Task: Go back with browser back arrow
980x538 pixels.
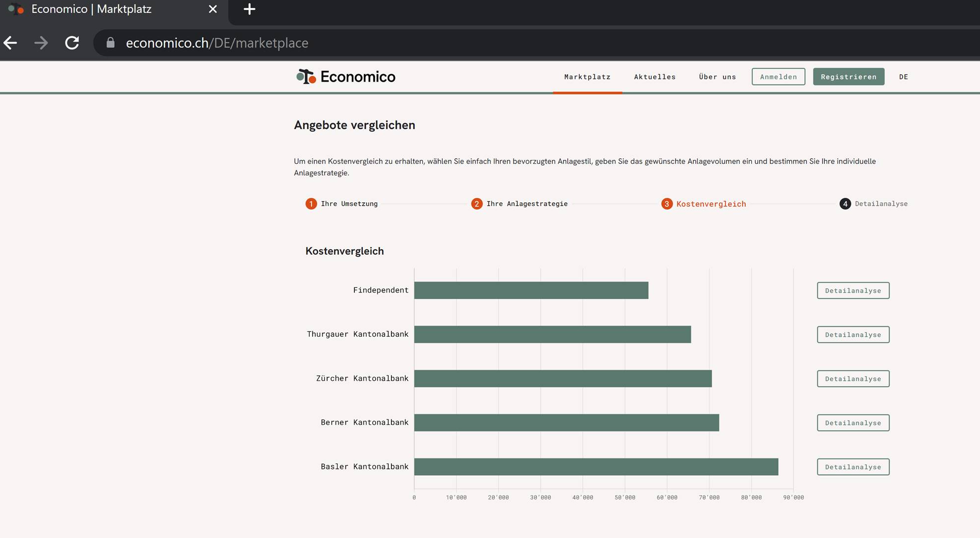Action: coord(10,43)
